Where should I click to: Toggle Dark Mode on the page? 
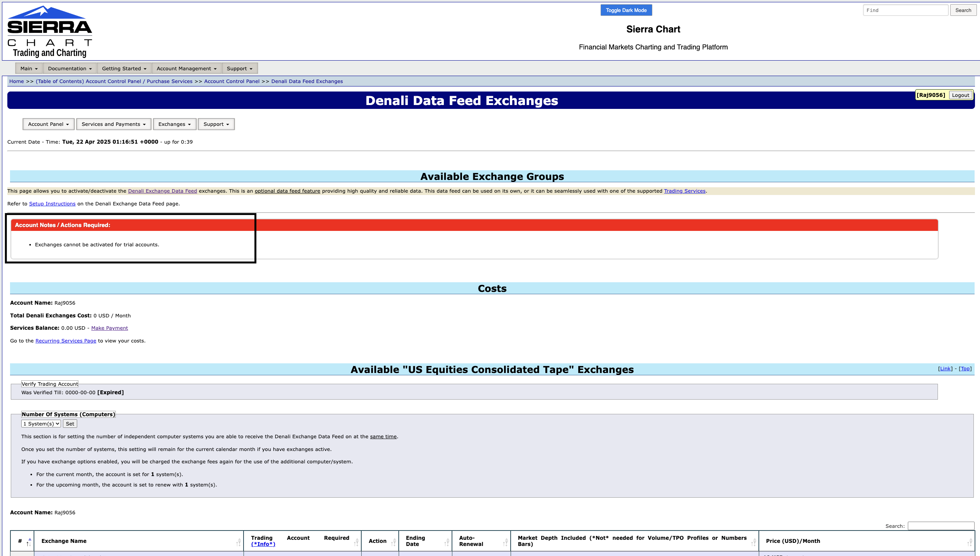pos(626,10)
